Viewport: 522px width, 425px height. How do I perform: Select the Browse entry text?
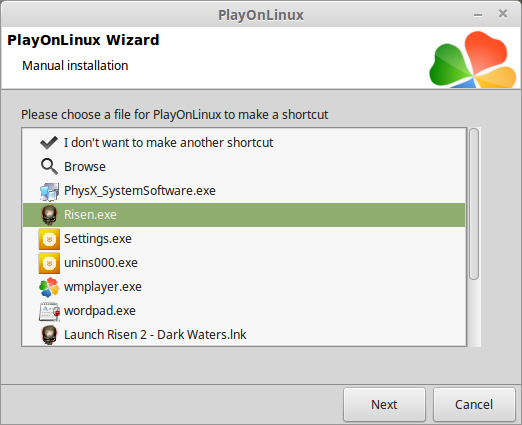[x=85, y=167]
